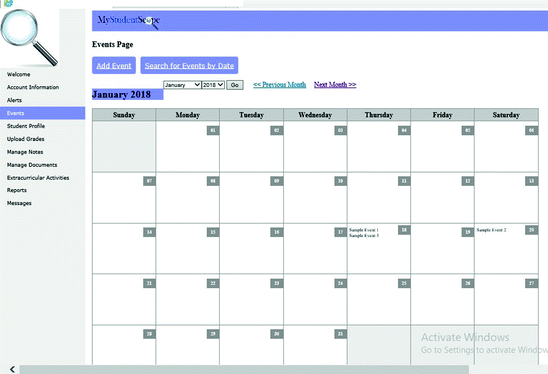The width and height of the screenshot is (548, 374).
Task: Click Sample Event 3 on the 18th
Action: click(364, 236)
